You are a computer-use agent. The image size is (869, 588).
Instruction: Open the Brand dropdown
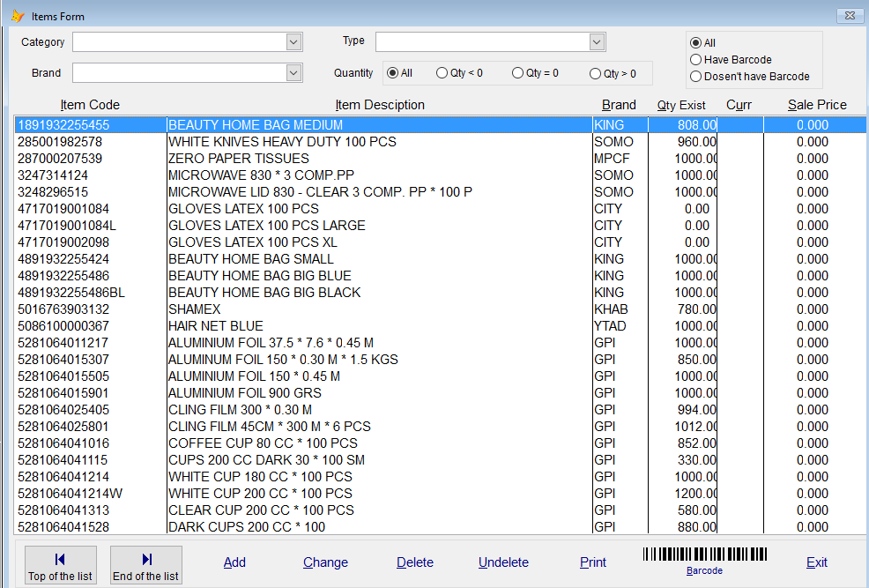(293, 72)
